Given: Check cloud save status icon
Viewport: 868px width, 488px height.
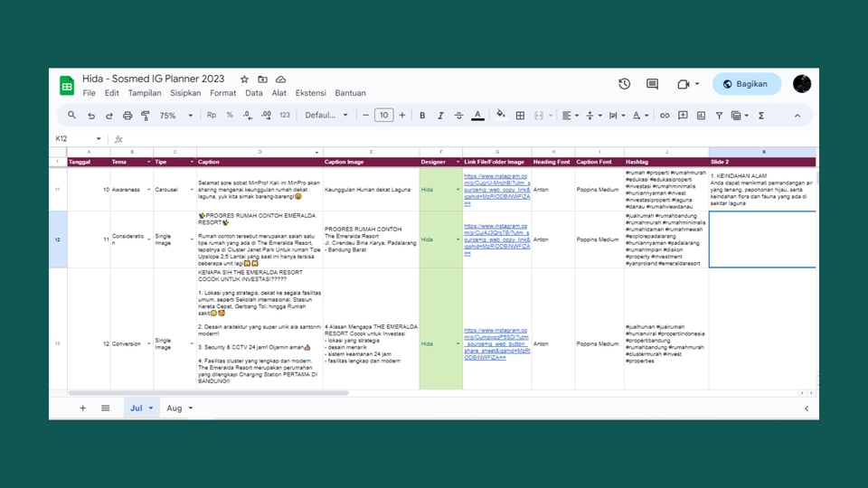Looking at the screenshot, I should tap(280, 80).
